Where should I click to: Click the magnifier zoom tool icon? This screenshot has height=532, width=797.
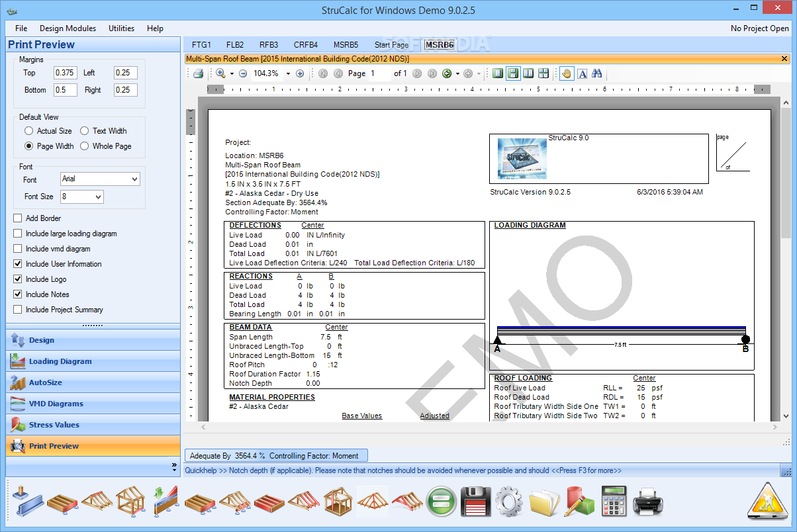pos(220,73)
